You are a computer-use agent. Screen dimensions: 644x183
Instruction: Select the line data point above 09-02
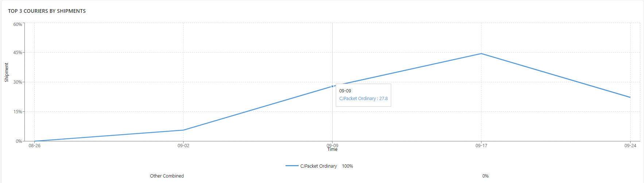click(183, 130)
